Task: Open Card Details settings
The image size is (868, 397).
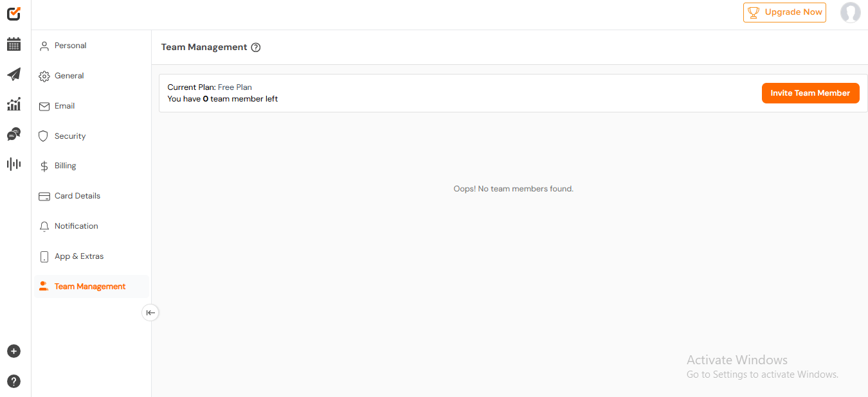Action: click(x=91, y=196)
